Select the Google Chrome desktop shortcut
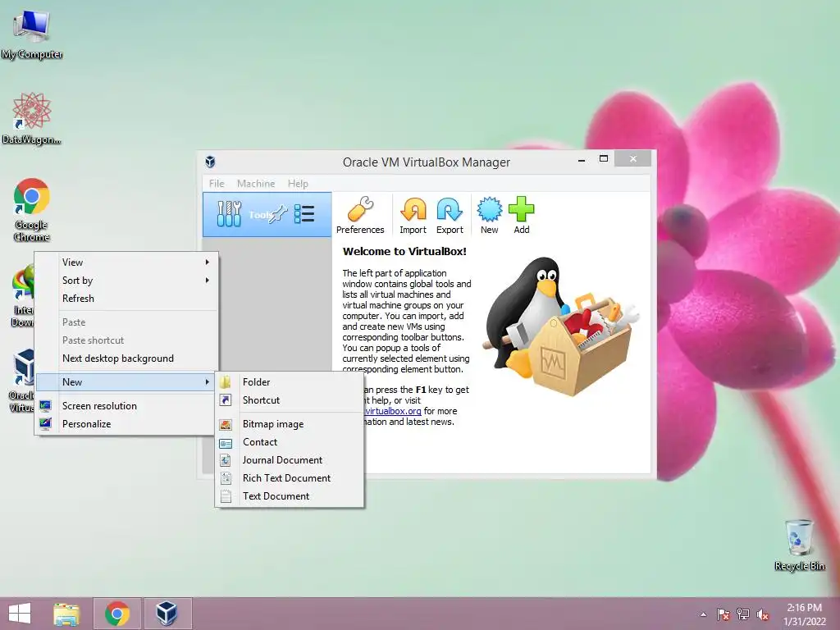The height and width of the screenshot is (630, 840). pos(32,210)
